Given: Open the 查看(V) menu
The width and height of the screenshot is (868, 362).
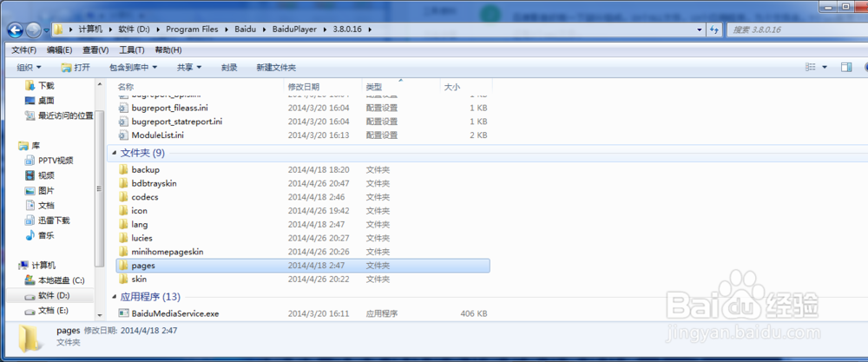Looking at the screenshot, I should pos(95,50).
